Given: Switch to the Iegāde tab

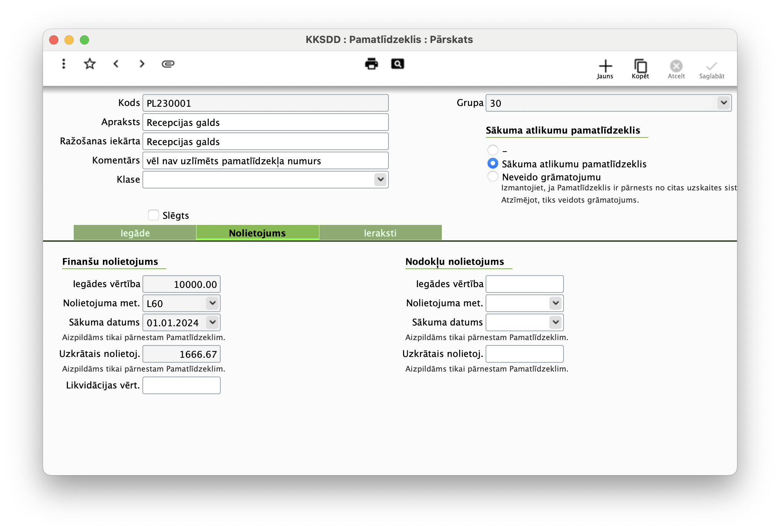Looking at the screenshot, I should (x=135, y=233).
